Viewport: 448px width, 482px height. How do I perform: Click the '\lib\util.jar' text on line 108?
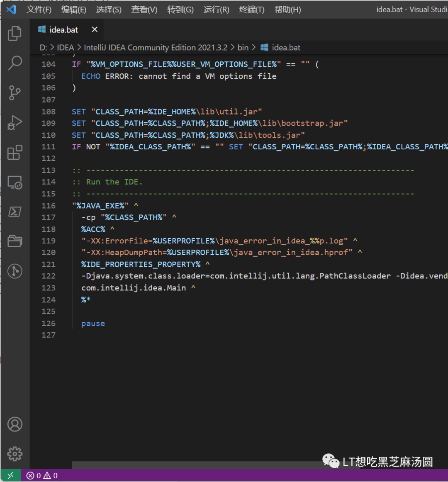coord(226,112)
